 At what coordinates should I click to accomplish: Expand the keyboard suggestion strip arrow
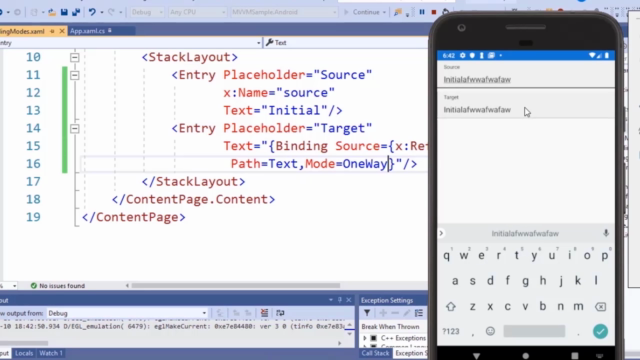[x=441, y=233]
